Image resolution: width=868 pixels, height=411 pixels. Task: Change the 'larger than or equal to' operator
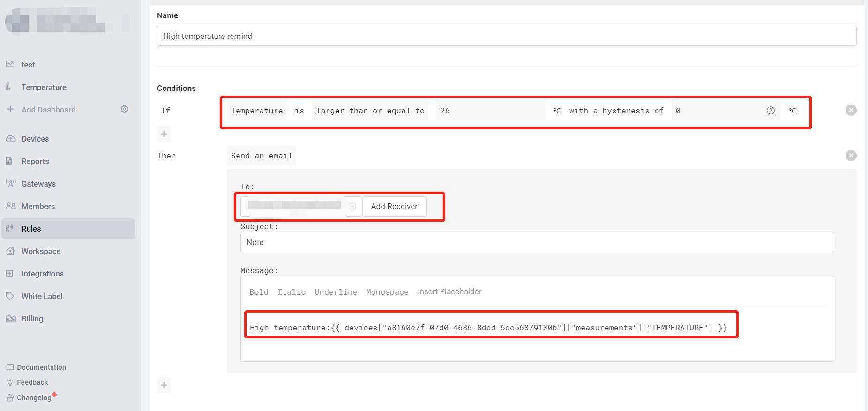pyautogui.click(x=370, y=111)
